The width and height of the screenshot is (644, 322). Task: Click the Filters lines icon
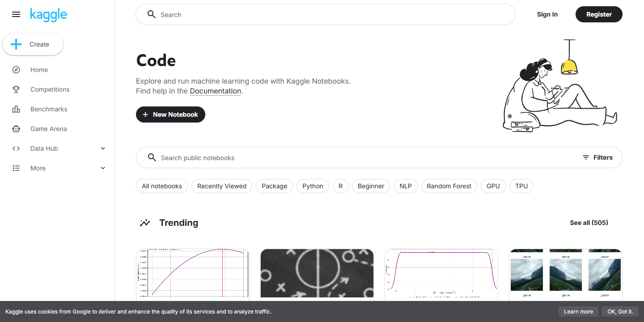click(x=586, y=157)
